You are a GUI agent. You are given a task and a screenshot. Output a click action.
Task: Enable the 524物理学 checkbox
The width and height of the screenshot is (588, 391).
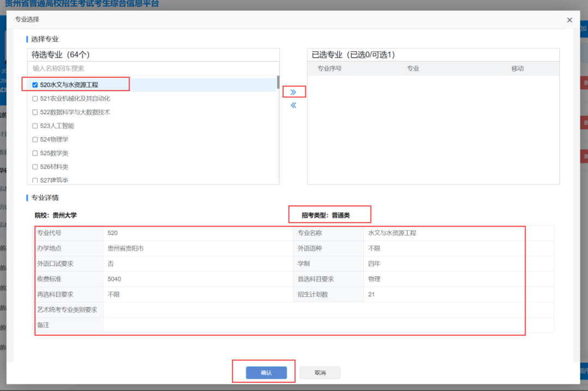(35, 140)
